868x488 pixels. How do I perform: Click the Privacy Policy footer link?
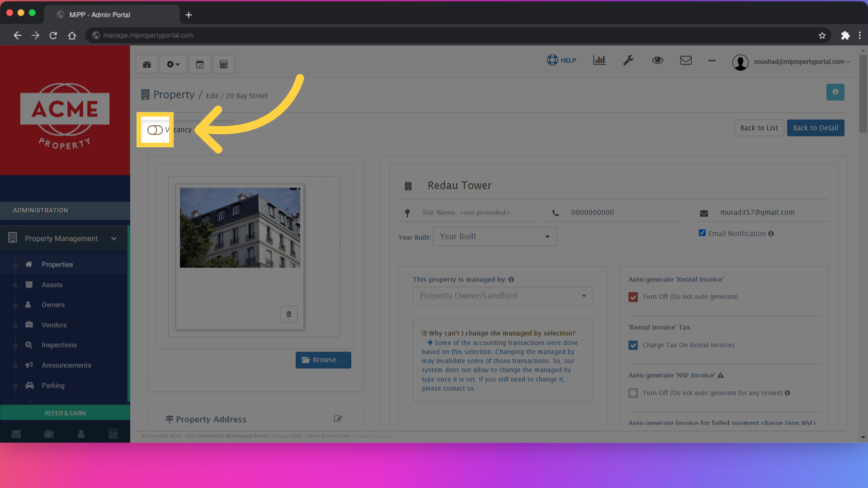287,436
